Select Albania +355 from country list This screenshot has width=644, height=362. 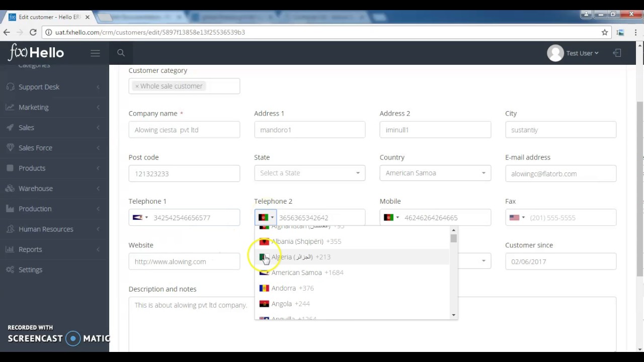point(352,241)
